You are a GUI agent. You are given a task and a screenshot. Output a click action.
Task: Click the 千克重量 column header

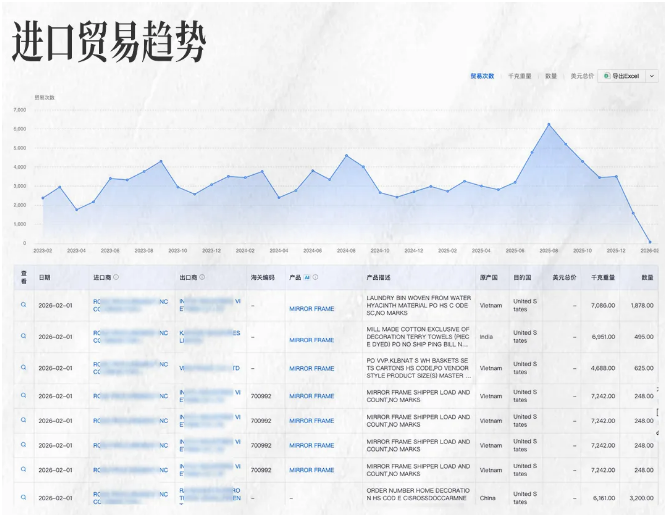[603, 277]
